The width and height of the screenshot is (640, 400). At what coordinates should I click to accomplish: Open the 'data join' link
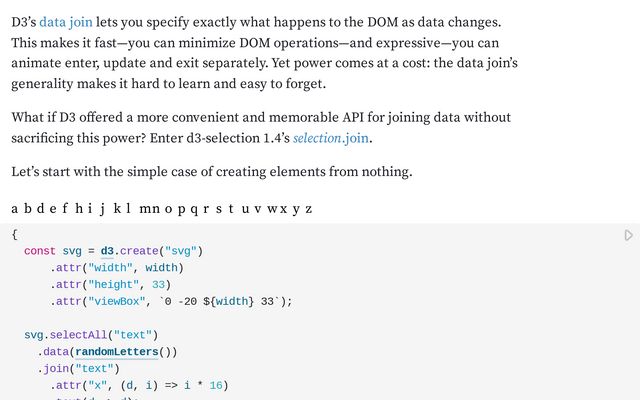point(66,21)
